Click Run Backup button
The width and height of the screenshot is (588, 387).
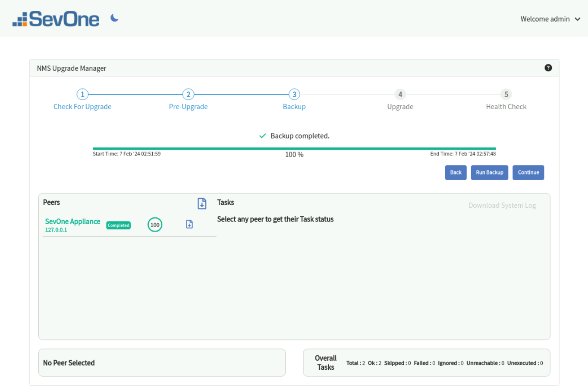pyautogui.click(x=490, y=172)
